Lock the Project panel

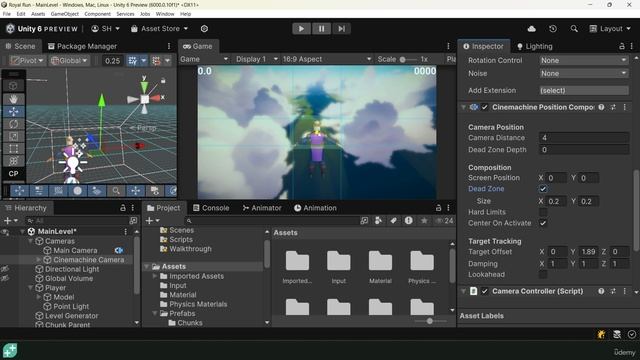[438, 208]
